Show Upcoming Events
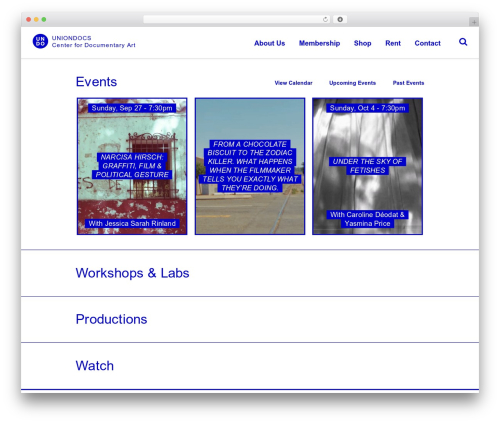The image size is (500, 423). (352, 83)
